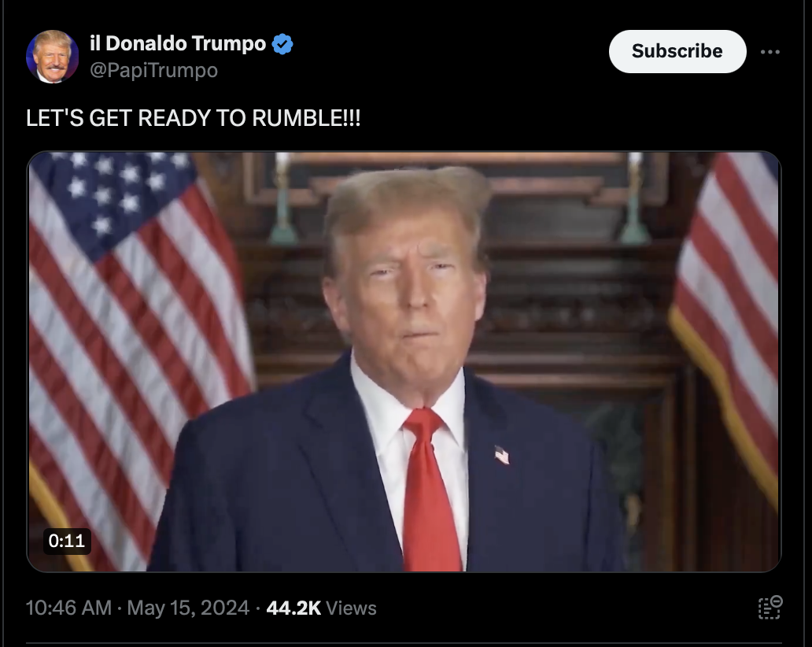Click the left candlestick in the video
812x647 pixels.
tap(282, 198)
